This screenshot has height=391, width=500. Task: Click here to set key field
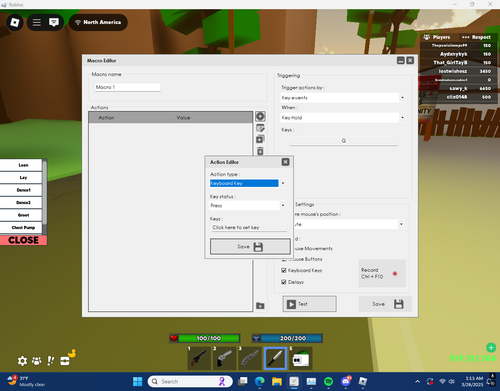[249, 227]
